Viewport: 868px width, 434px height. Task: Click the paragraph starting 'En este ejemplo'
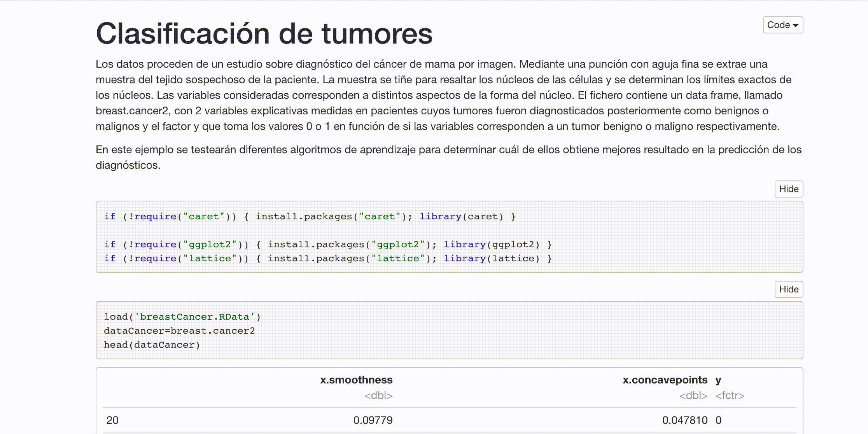pos(448,157)
